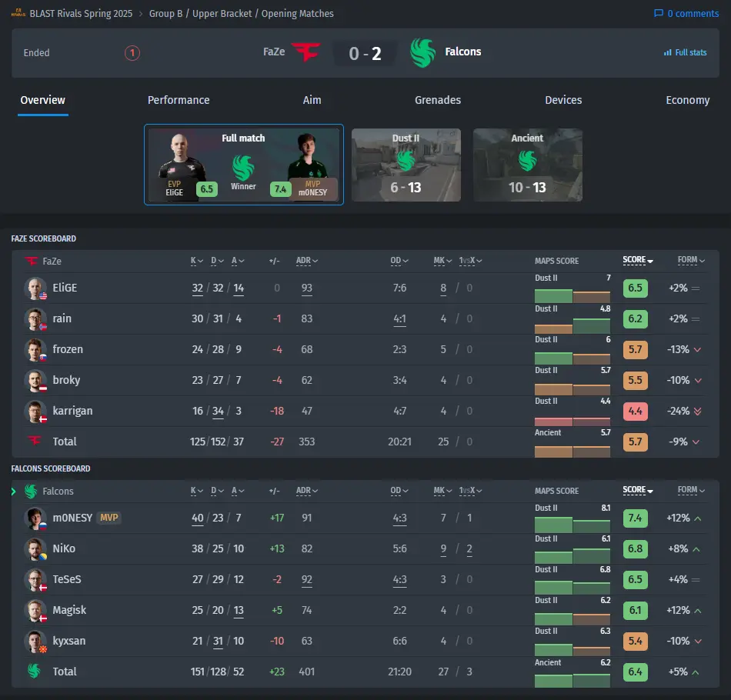Click the red circled 1 indicator
The width and height of the screenshot is (731, 700).
(x=132, y=52)
